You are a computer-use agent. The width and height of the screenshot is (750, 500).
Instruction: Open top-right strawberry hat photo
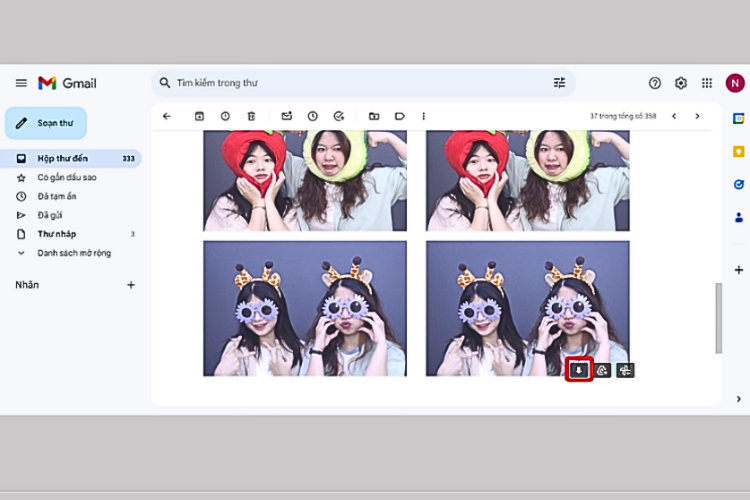[x=528, y=180]
